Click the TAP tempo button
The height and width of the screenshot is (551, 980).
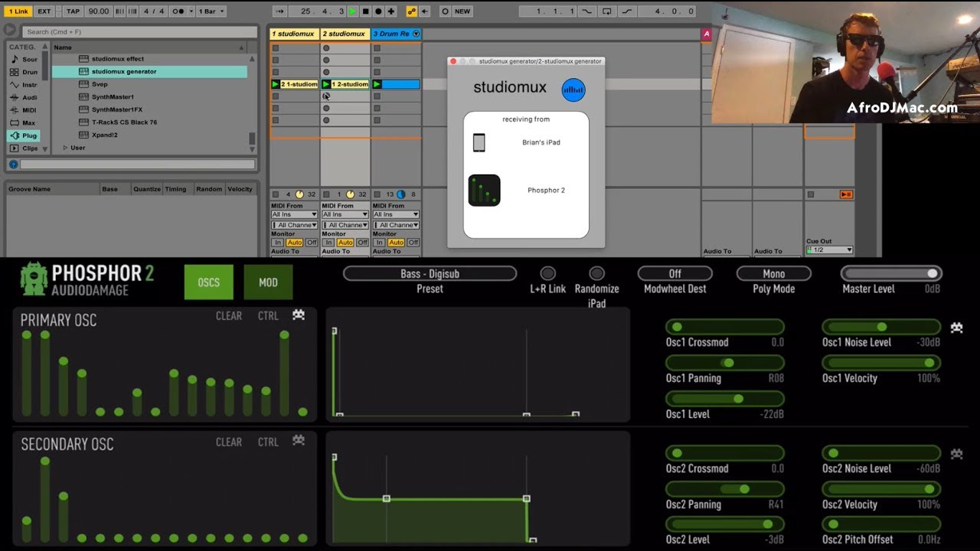pos(73,11)
